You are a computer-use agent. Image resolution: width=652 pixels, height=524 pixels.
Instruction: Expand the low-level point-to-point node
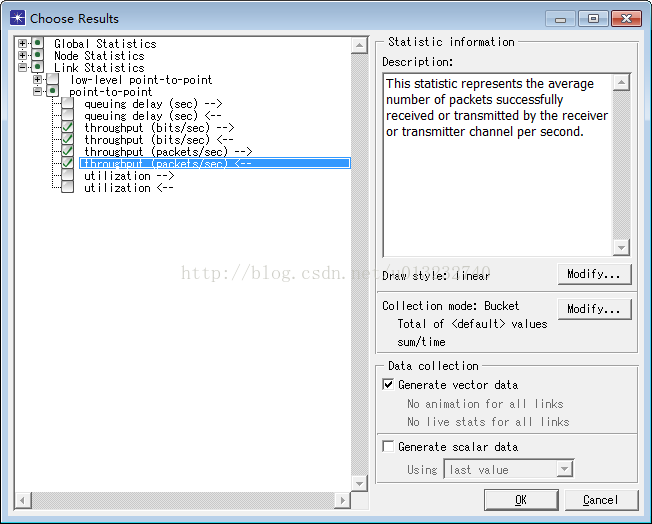tap(37, 79)
